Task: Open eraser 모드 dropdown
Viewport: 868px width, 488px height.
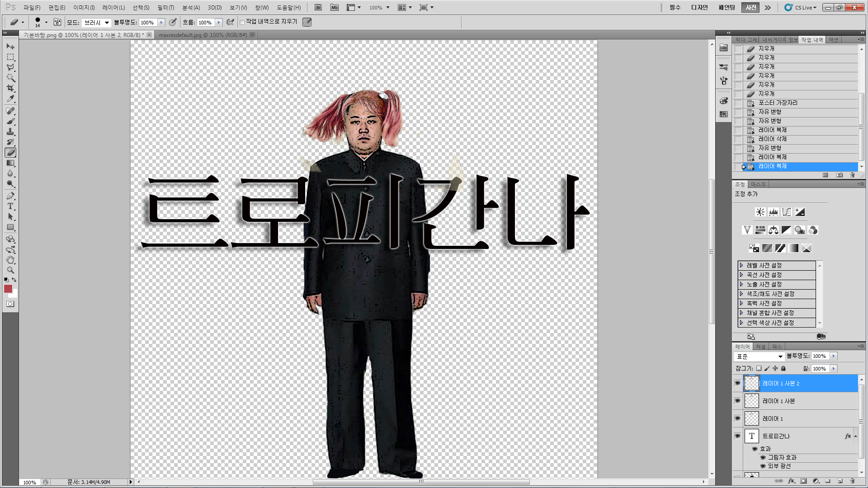Action: tap(96, 23)
